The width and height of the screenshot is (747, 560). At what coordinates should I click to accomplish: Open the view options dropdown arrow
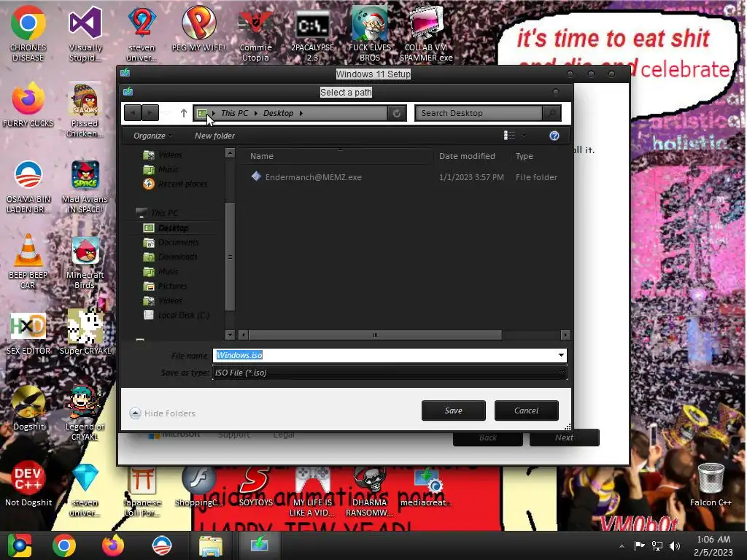[524, 136]
